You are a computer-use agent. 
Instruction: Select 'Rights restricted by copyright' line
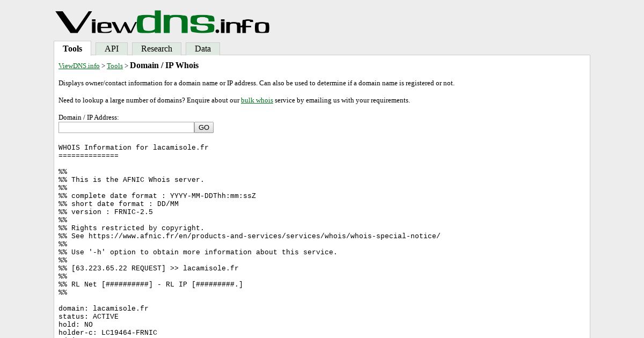pos(131,228)
